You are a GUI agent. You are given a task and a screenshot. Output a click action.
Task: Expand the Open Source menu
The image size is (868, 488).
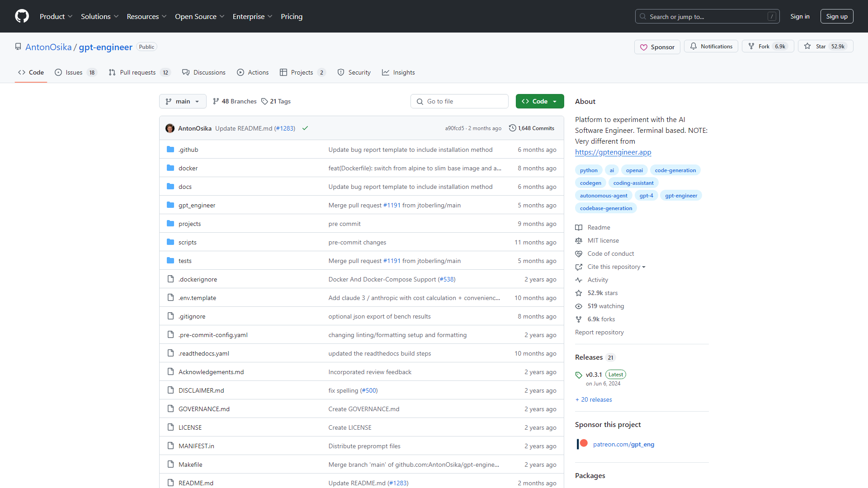click(x=199, y=16)
